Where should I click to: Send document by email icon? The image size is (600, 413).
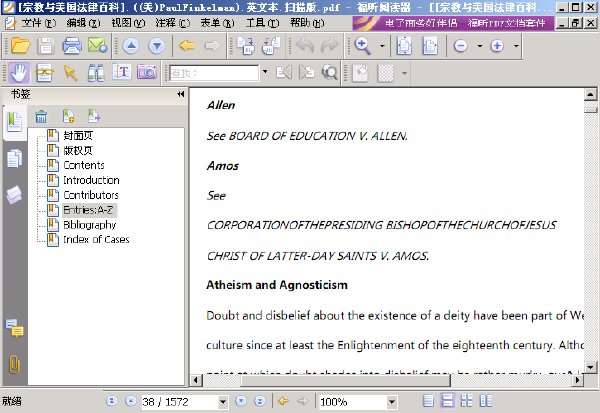(x=97, y=46)
